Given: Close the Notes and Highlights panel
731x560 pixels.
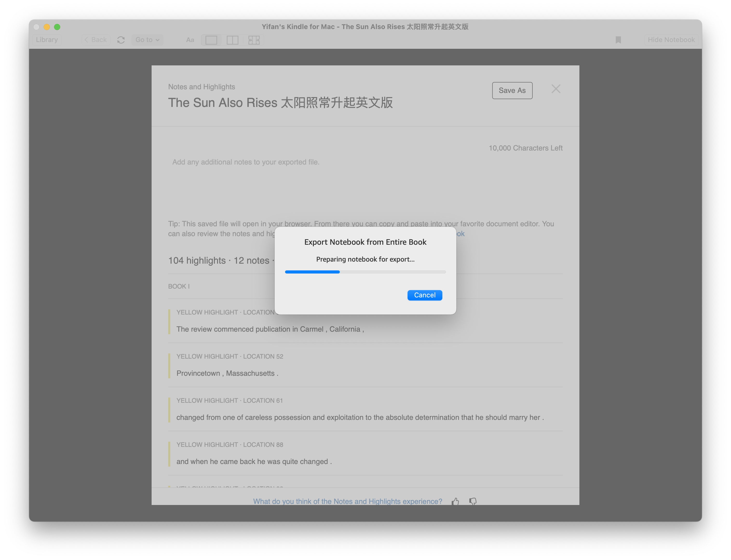Looking at the screenshot, I should pyautogui.click(x=556, y=89).
